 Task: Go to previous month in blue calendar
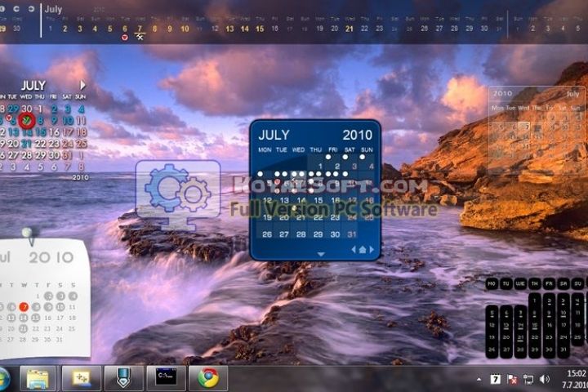pyautogui.click(x=354, y=249)
